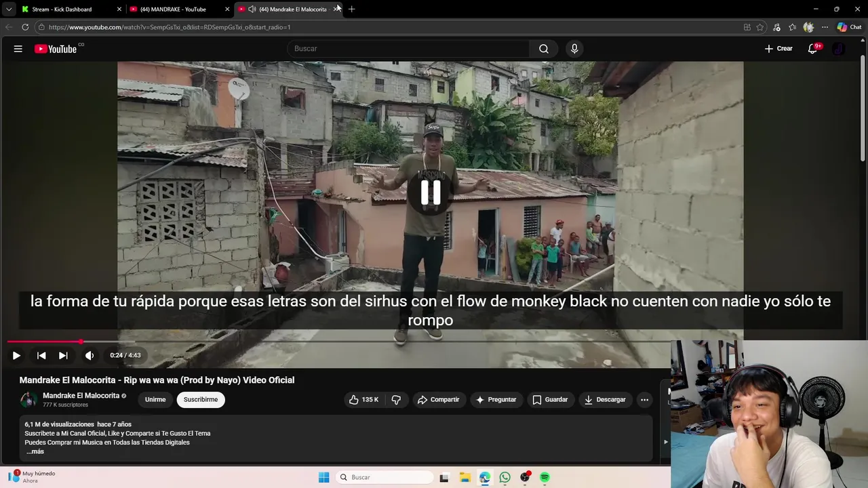Click the taskbar Buscar search box
Viewport: 868px width, 488px height.
point(385,477)
